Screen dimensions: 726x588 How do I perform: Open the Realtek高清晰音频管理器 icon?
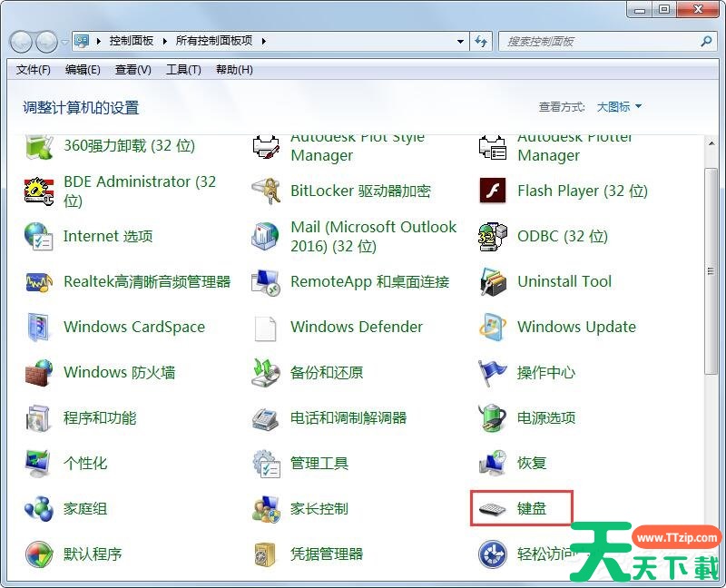pos(39,281)
